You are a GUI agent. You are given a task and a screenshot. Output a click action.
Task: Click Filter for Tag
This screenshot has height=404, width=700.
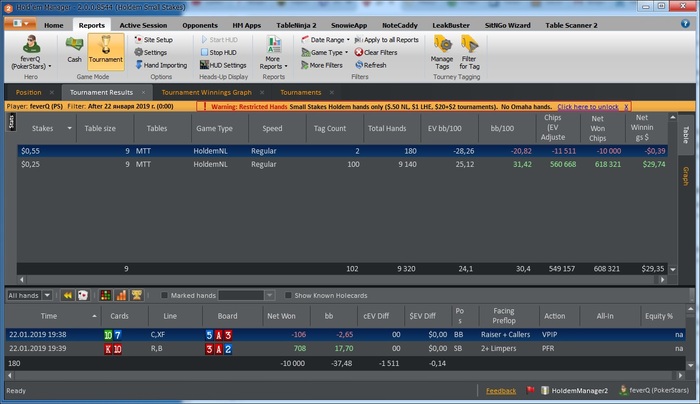[x=470, y=53]
